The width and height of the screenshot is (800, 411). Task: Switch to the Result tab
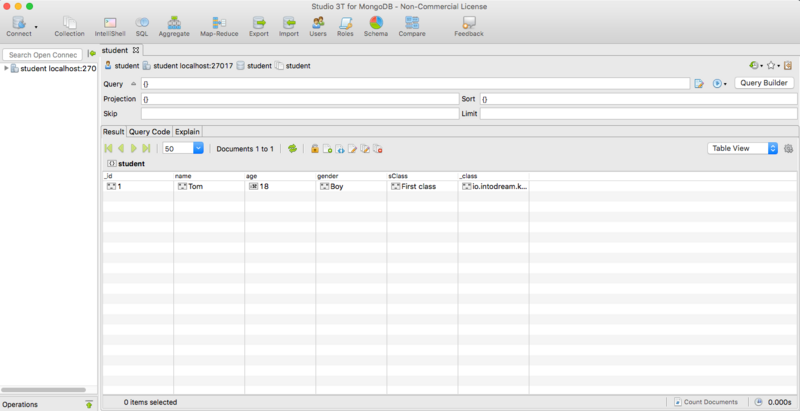point(114,132)
